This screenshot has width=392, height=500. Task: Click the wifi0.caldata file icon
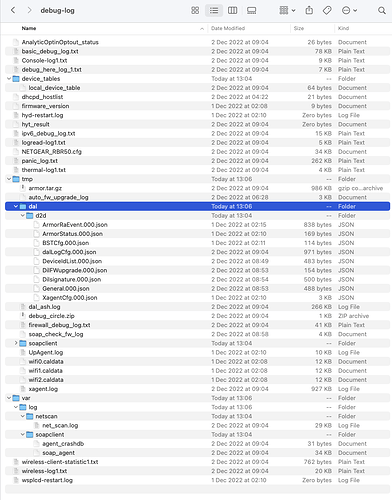click(23, 361)
